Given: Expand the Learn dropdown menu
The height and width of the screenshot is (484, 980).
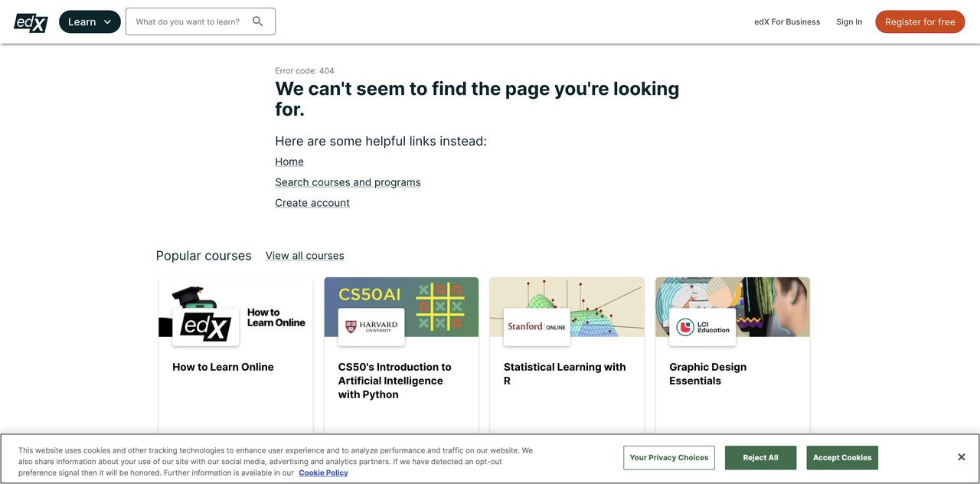Looking at the screenshot, I should click(x=90, y=22).
